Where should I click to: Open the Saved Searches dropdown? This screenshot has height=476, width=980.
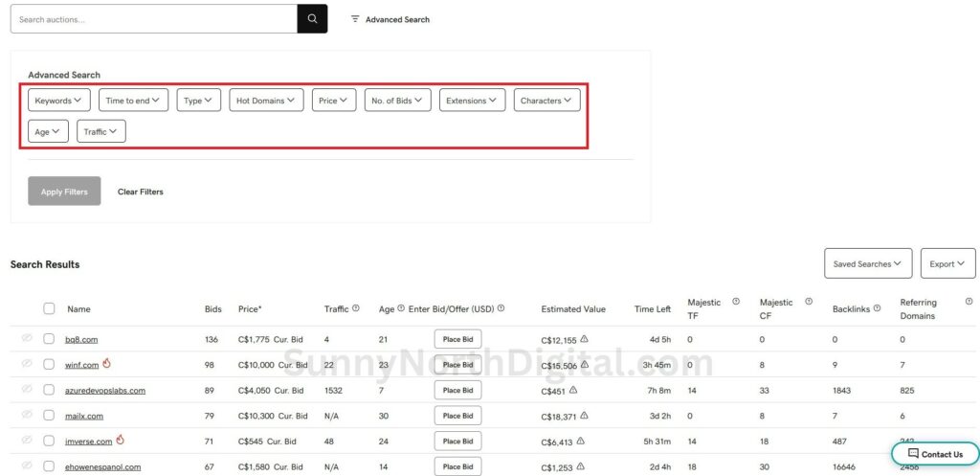[x=868, y=263]
